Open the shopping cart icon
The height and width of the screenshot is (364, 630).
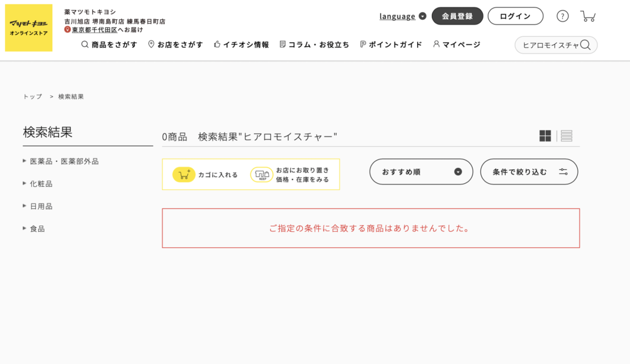point(588,16)
